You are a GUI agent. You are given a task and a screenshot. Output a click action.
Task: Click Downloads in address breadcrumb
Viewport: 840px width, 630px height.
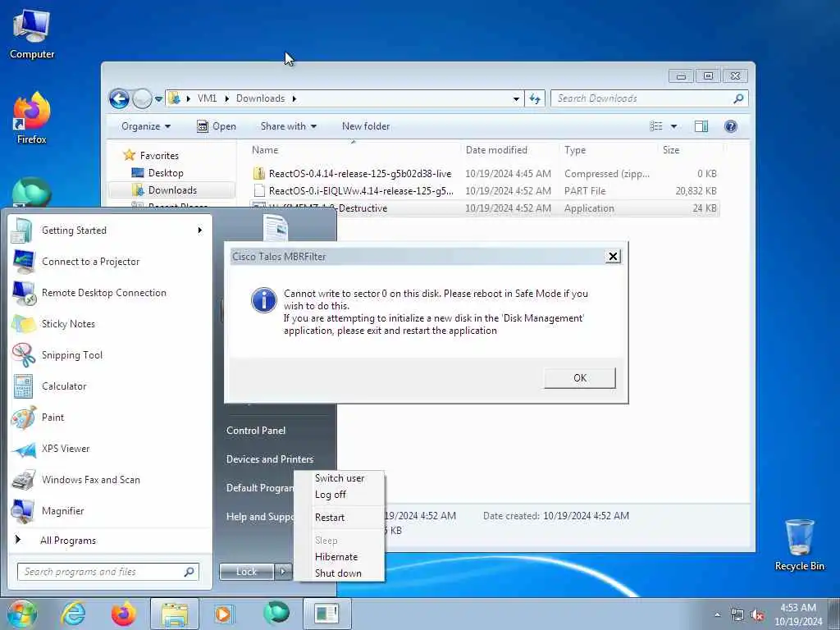coord(260,98)
